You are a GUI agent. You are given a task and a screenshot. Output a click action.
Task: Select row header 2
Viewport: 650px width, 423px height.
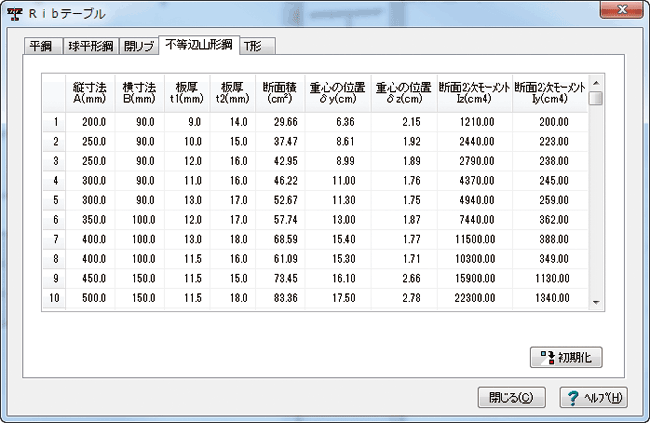tap(54, 141)
